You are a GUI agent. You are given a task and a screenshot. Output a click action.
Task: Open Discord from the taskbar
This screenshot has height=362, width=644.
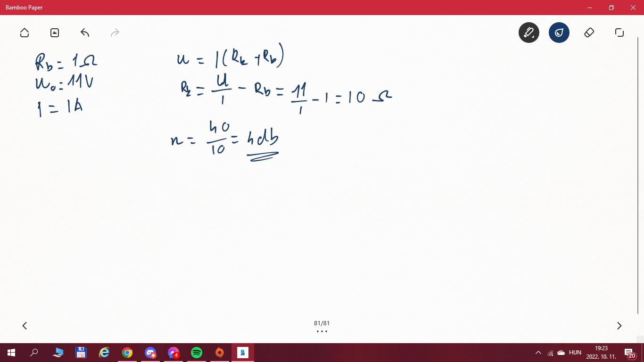(x=150, y=353)
